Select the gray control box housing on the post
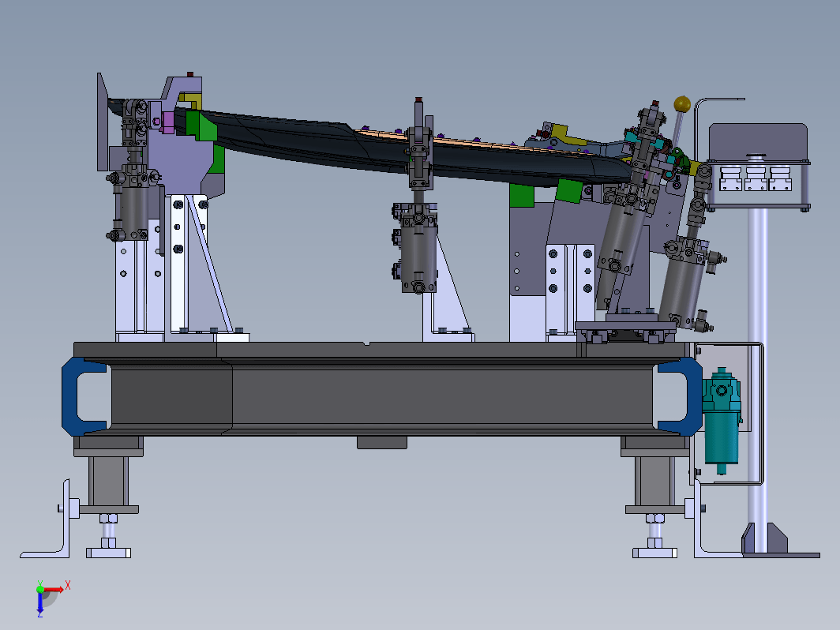The image size is (840, 630). point(758,141)
